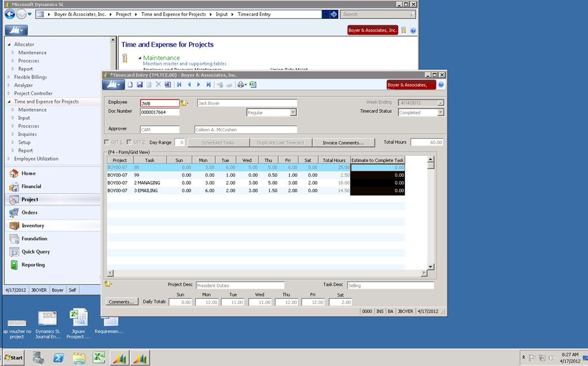Click the Doc Number field 0000017664

pyautogui.click(x=160, y=112)
